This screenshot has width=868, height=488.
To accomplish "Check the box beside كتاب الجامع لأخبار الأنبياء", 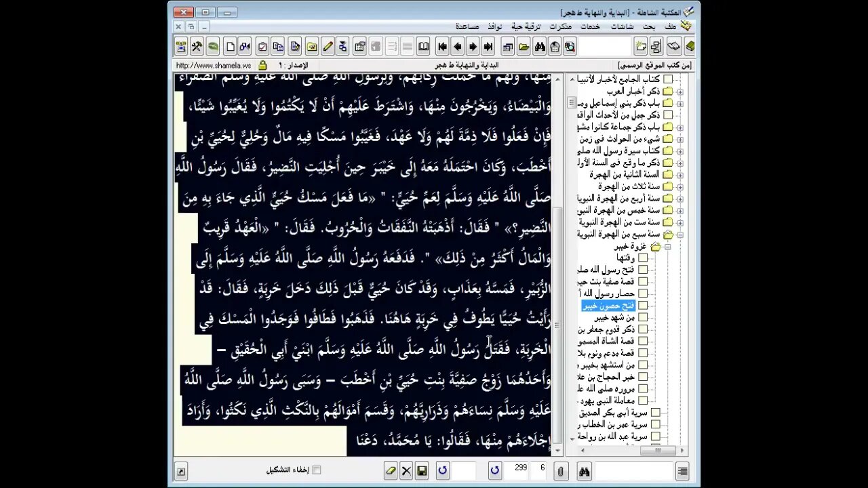I will [x=668, y=79].
